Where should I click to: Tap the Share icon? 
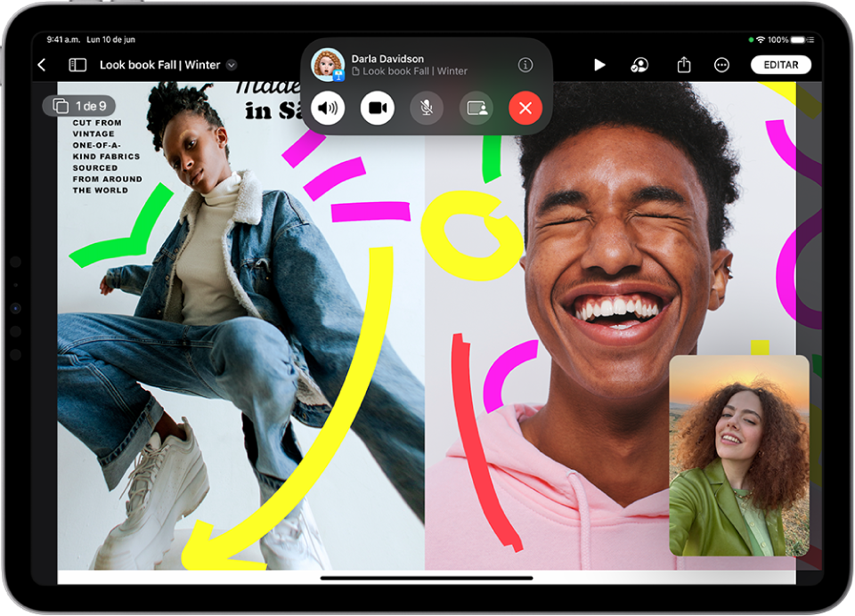click(683, 64)
